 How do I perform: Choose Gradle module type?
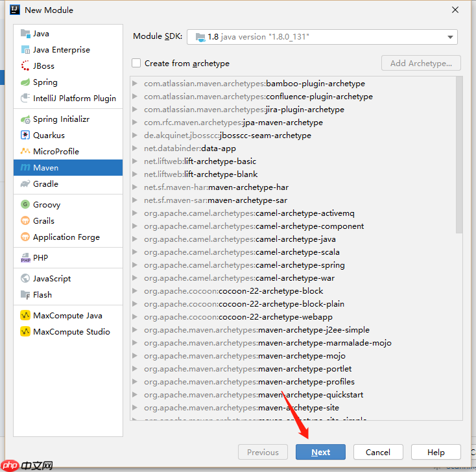(68, 183)
